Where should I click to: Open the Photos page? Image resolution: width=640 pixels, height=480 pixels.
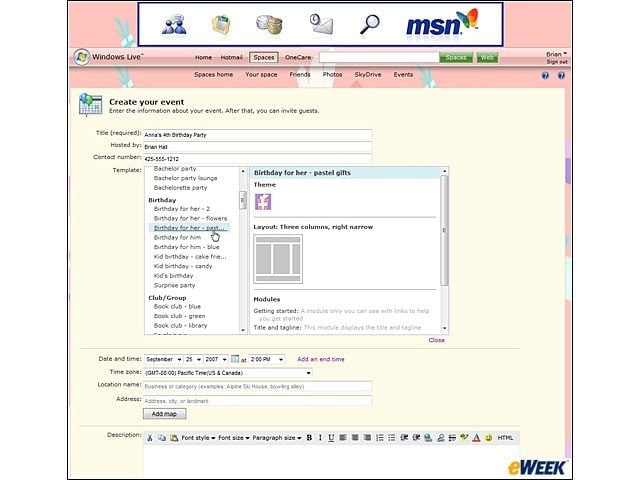tap(332, 75)
